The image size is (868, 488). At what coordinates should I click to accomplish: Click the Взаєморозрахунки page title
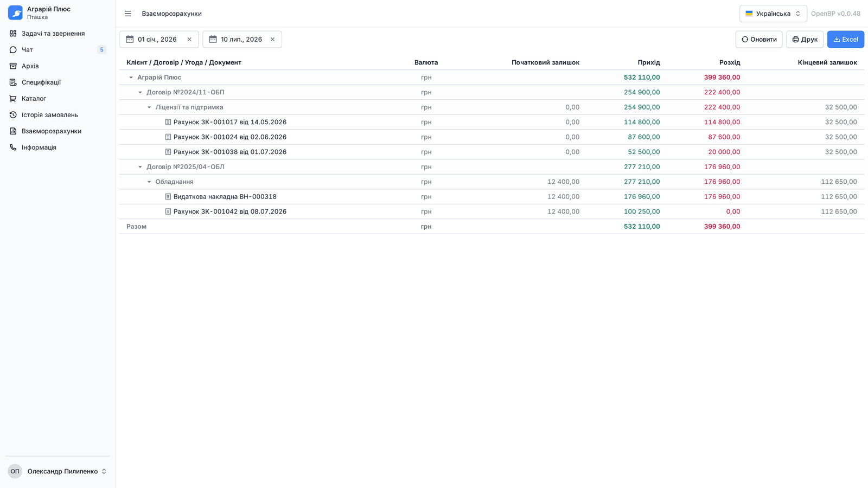point(171,14)
